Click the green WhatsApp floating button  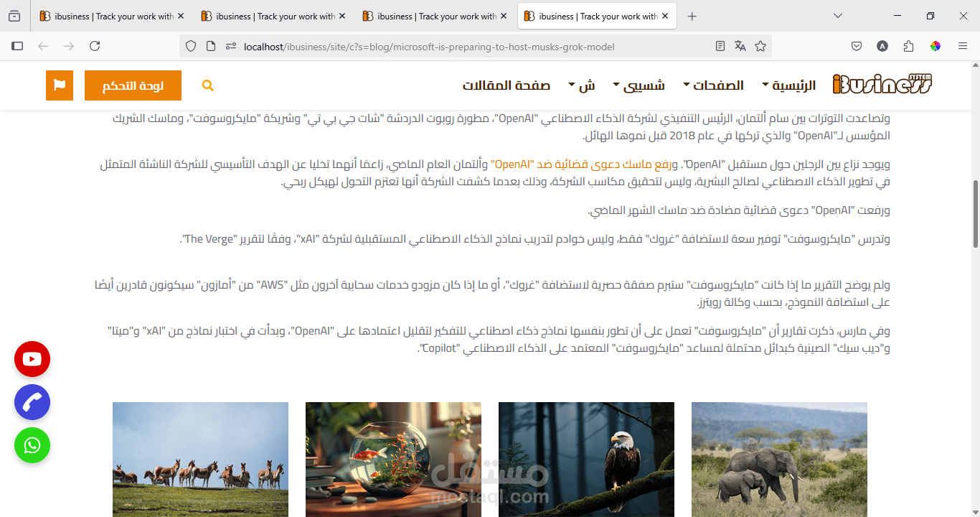point(32,445)
